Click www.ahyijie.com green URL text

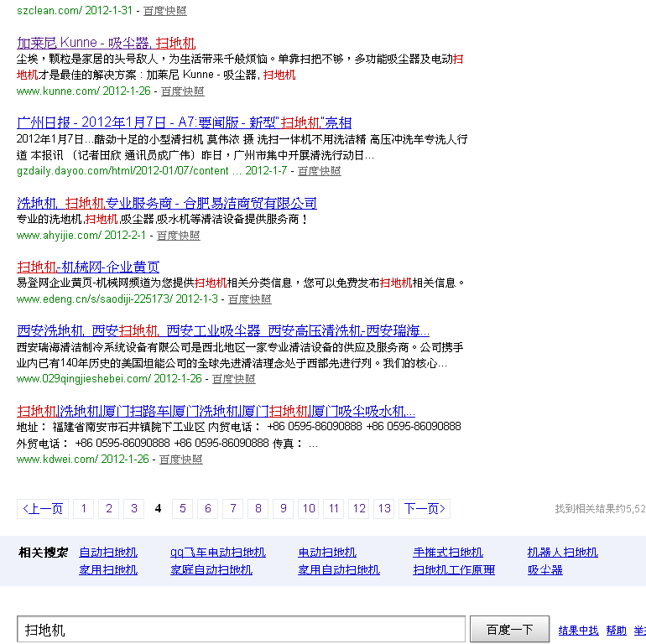(x=59, y=236)
